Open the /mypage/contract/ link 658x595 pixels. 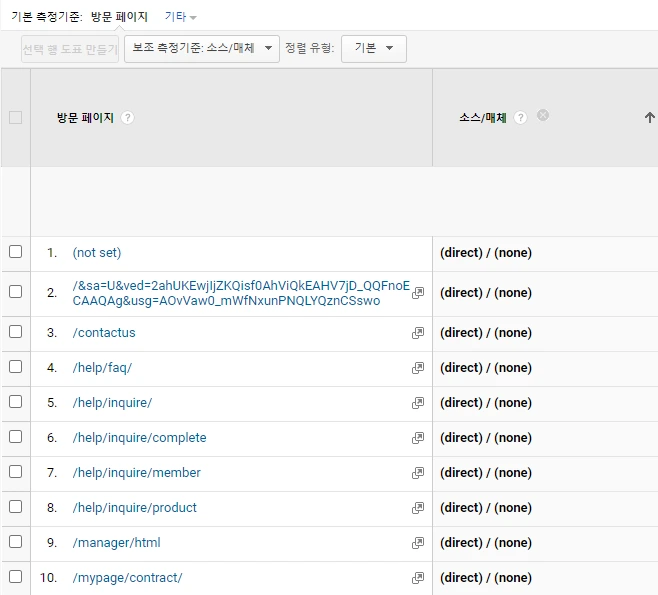point(128,578)
